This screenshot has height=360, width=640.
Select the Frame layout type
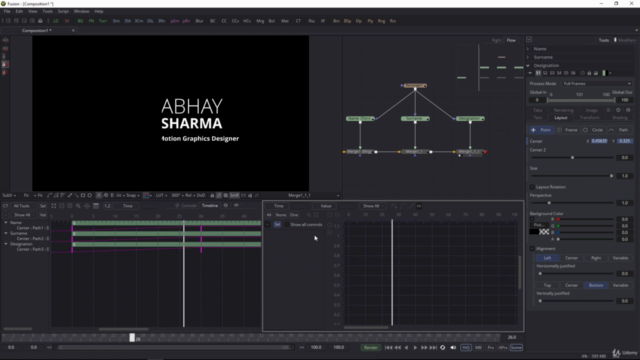pos(567,130)
